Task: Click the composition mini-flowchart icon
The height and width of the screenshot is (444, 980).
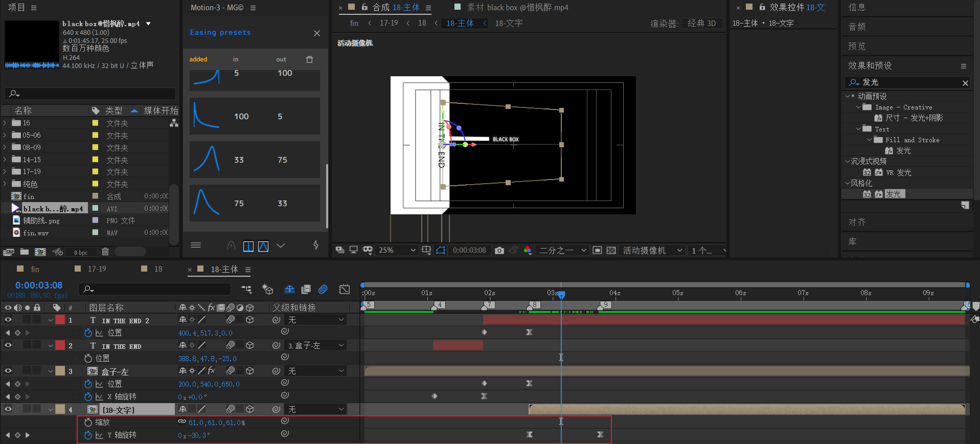Action: click(246, 290)
